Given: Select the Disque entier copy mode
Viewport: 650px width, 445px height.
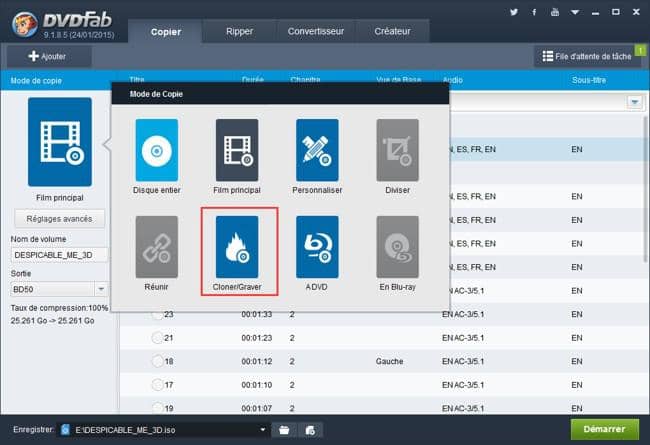Looking at the screenshot, I should pyautogui.click(x=157, y=150).
